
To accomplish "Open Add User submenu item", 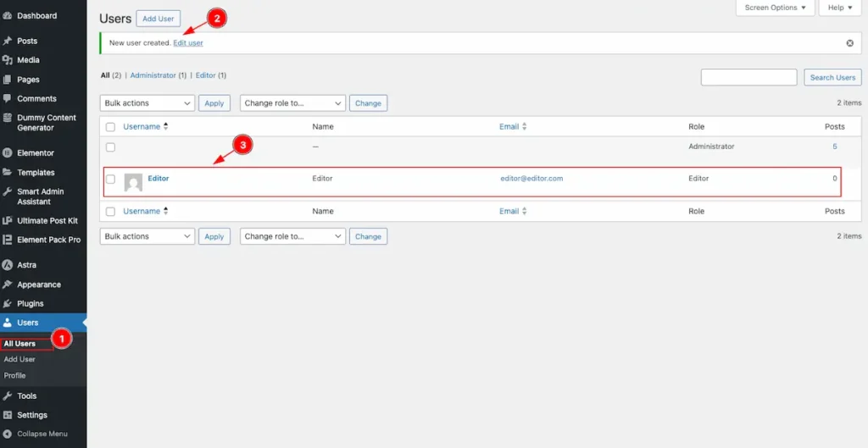I will 19,360.
